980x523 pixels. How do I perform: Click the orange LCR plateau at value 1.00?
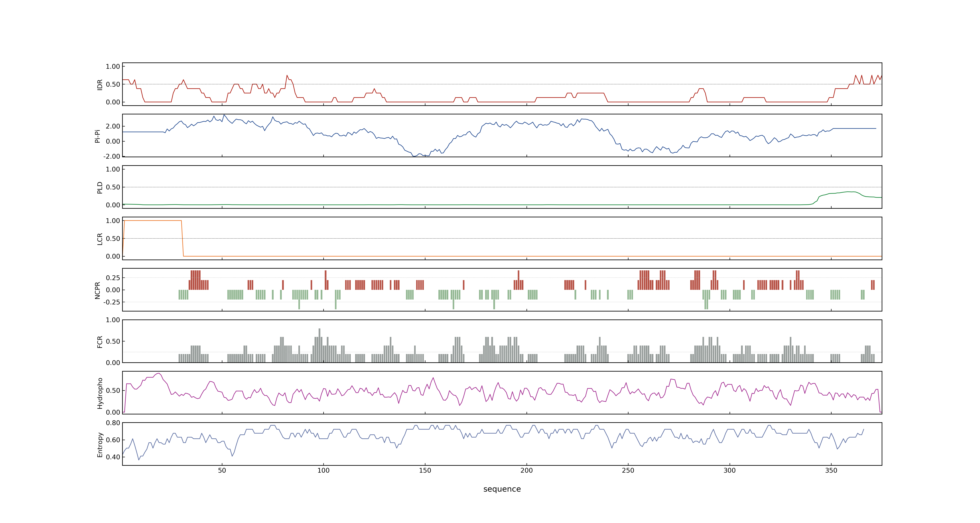[153, 220]
